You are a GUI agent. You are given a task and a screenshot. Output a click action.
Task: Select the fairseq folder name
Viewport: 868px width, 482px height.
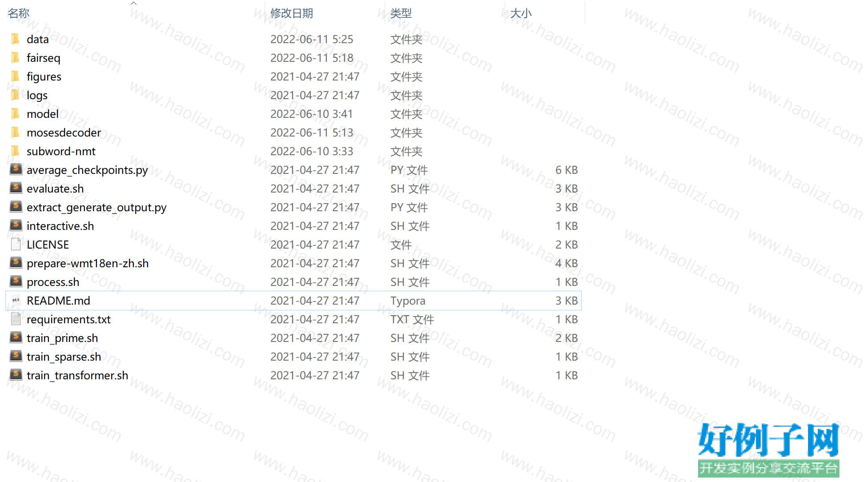[44, 58]
